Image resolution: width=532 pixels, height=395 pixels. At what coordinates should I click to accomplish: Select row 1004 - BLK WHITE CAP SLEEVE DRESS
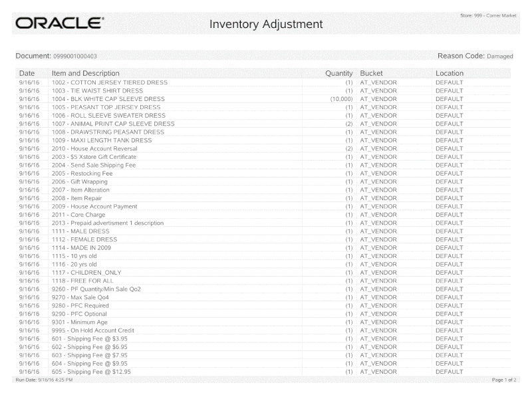point(263,99)
